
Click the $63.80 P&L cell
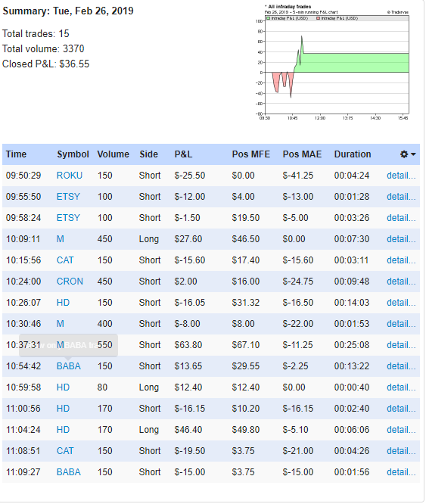[x=188, y=345]
